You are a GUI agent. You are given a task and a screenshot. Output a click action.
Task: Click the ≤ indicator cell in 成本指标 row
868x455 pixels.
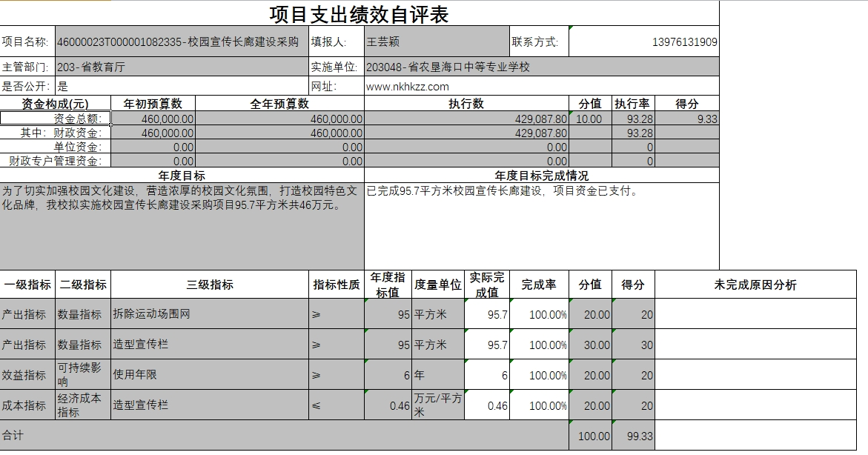pyautogui.click(x=337, y=405)
